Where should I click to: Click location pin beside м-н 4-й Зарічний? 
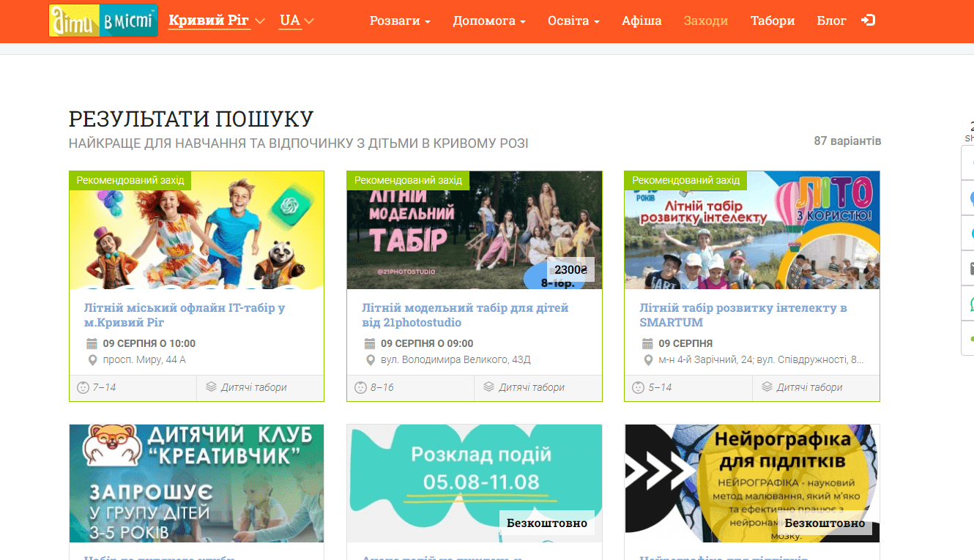coord(647,360)
